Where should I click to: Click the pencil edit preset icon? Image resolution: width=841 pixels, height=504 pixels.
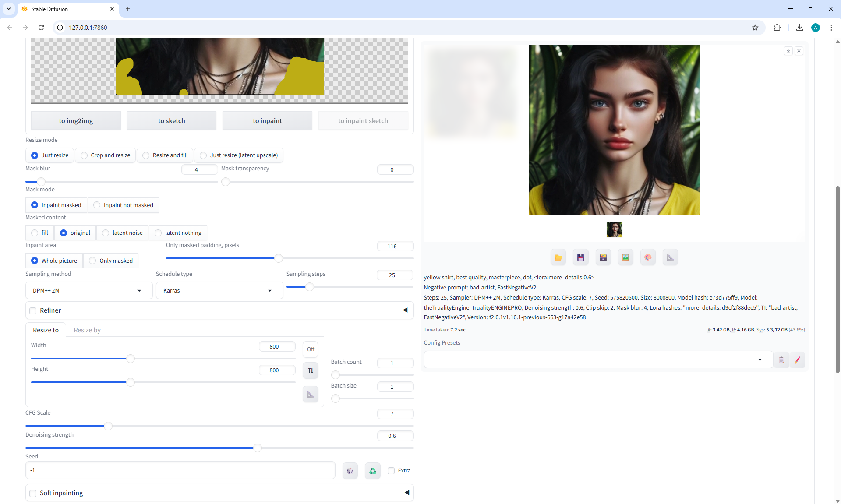[x=797, y=360]
